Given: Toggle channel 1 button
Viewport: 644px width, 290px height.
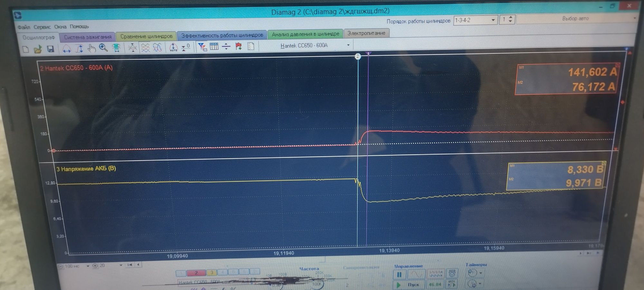Looking at the screenshot, I should click(x=181, y=273).
